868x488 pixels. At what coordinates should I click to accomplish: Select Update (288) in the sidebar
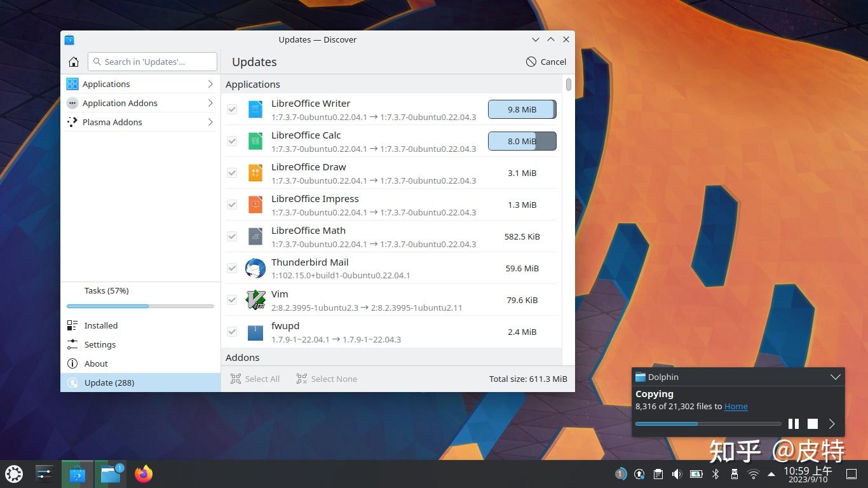pyautogui.click(x=109, y=383)
